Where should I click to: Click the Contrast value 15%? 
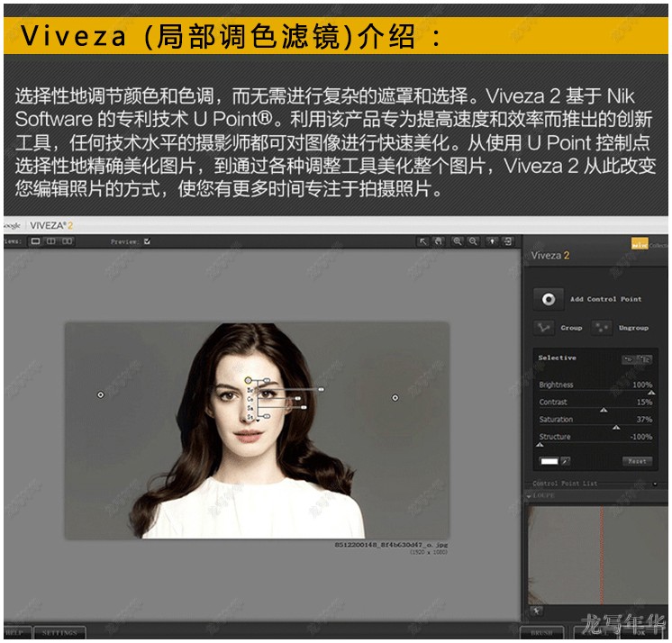pyautogui.click(x=645, y=403)
